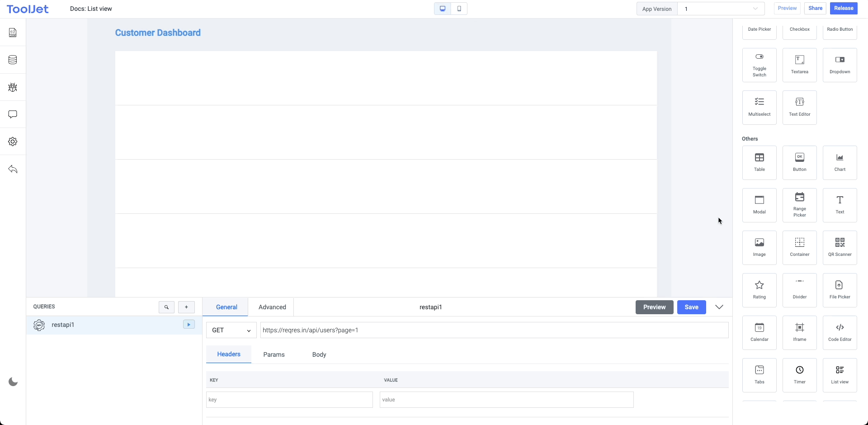Click the Release button
868x425 pixels.
[x=844, y=8]
